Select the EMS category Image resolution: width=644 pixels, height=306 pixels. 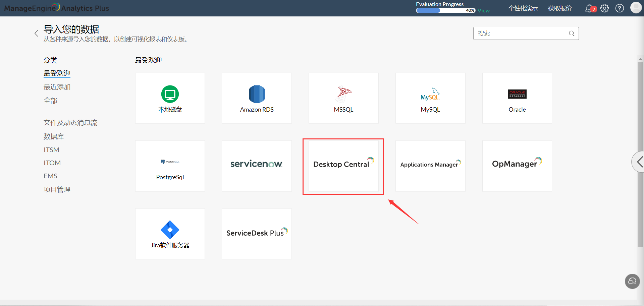pos(50,176)
